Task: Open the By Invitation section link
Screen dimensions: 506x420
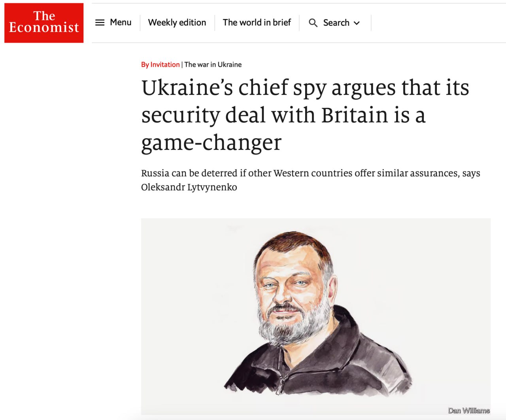Action: click(160, 64)
